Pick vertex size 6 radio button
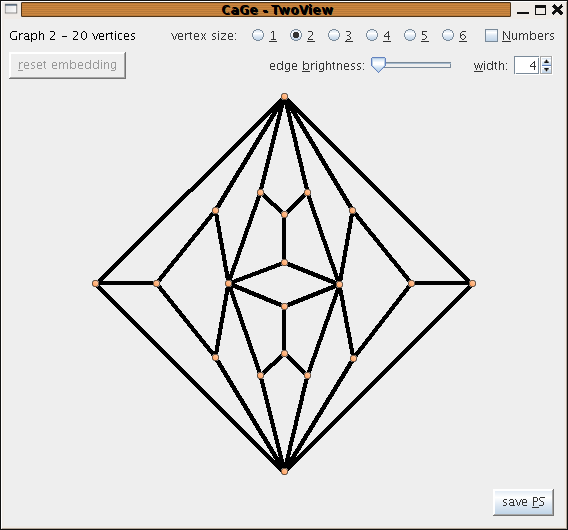The height and width of the screenshot is (530, 568). point(448,35)
